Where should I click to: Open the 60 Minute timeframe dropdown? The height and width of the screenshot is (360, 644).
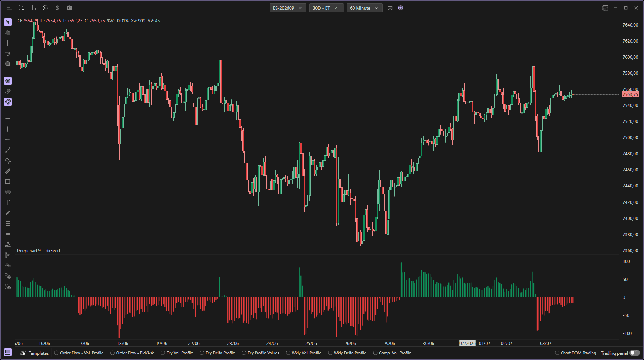tap(364, 8)
